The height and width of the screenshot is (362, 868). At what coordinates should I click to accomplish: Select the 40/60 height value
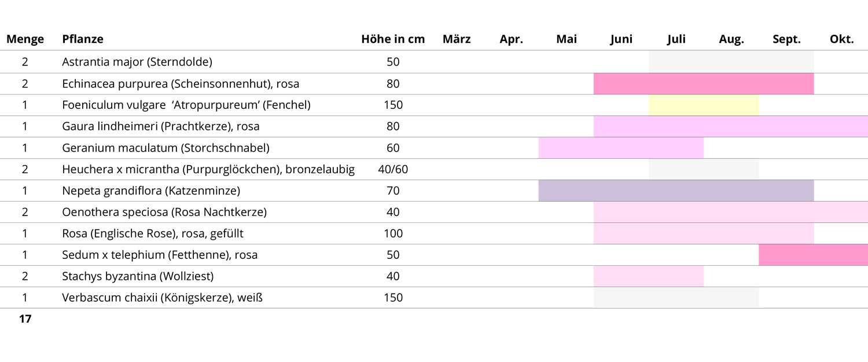pyautogui.click(x=393, y=169)
